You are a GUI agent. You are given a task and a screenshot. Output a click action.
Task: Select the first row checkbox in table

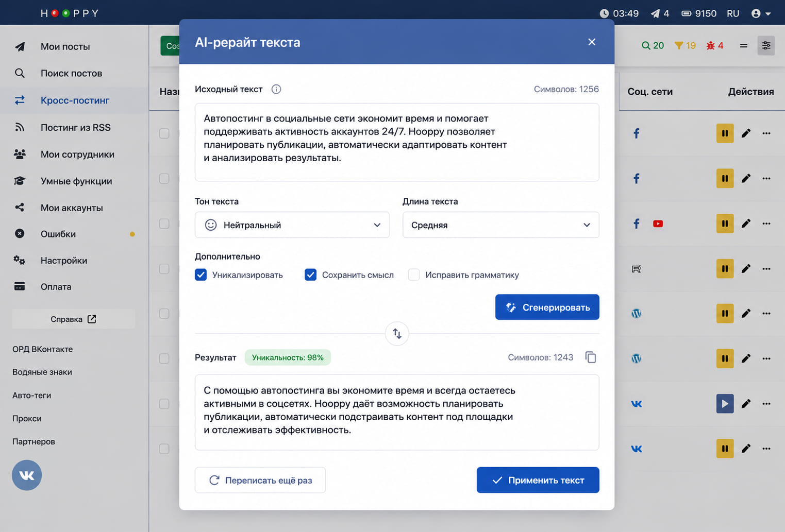coord(164,133)
